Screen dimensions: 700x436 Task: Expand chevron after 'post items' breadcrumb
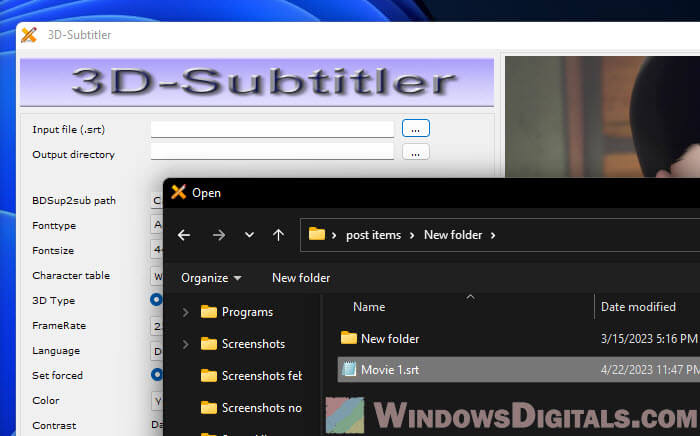[412, 235]
